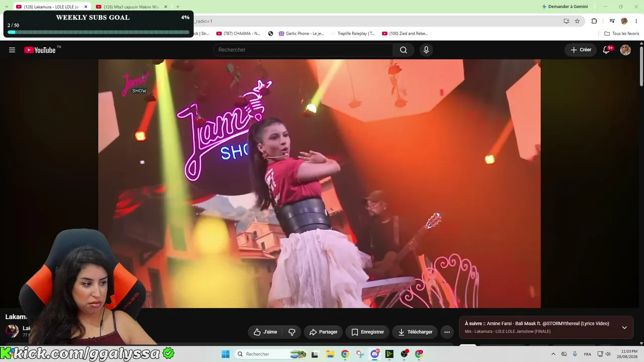Open the taskbar volume control
644x362 pixels.
[x=608, y=354]
